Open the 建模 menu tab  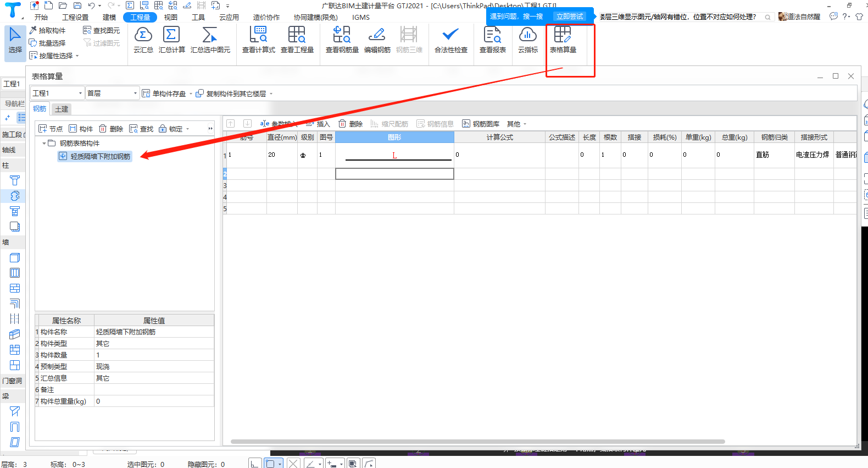point(109,17)
